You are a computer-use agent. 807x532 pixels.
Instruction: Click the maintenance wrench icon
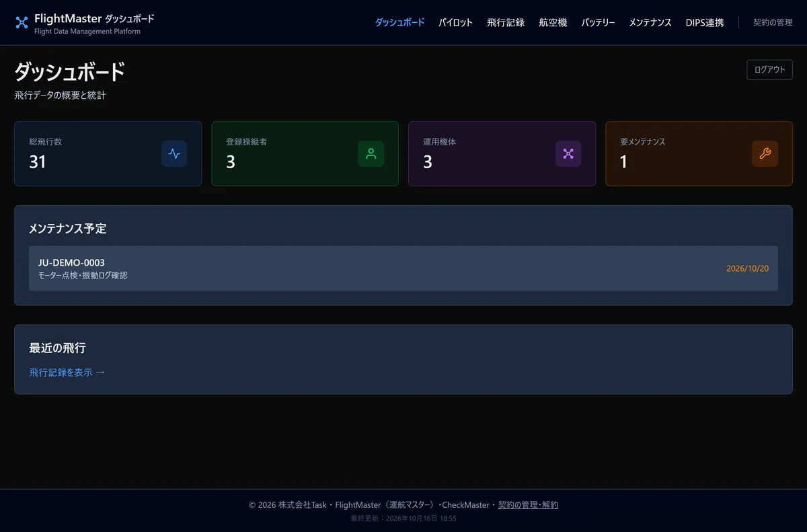pyautogui.click(x=765, y=153)
